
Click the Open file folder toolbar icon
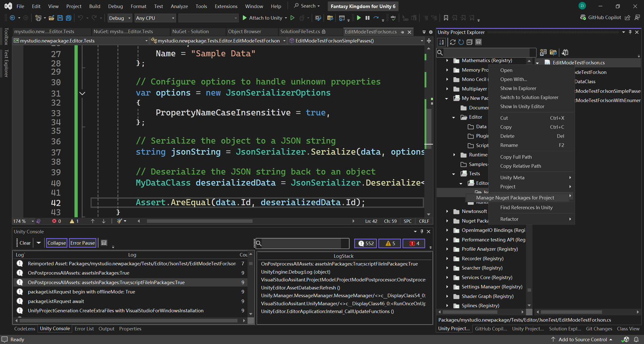pyautogui.click(x=51, y=18)
